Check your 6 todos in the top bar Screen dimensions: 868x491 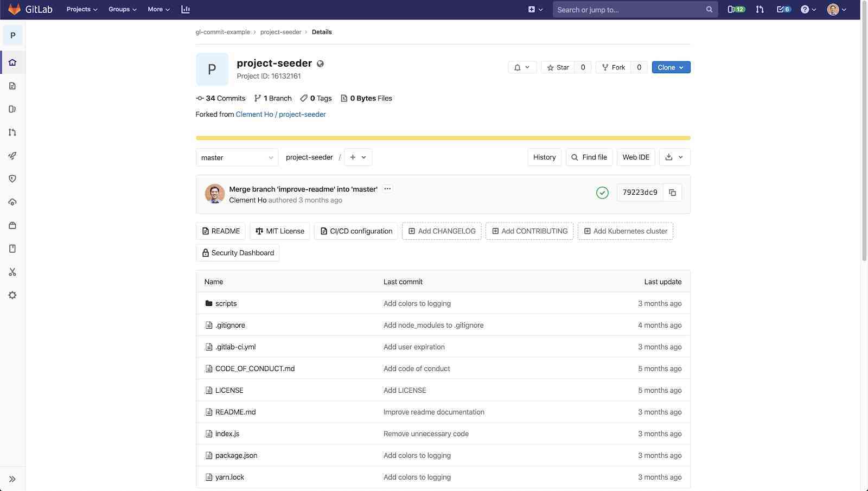tap(783, 9)
